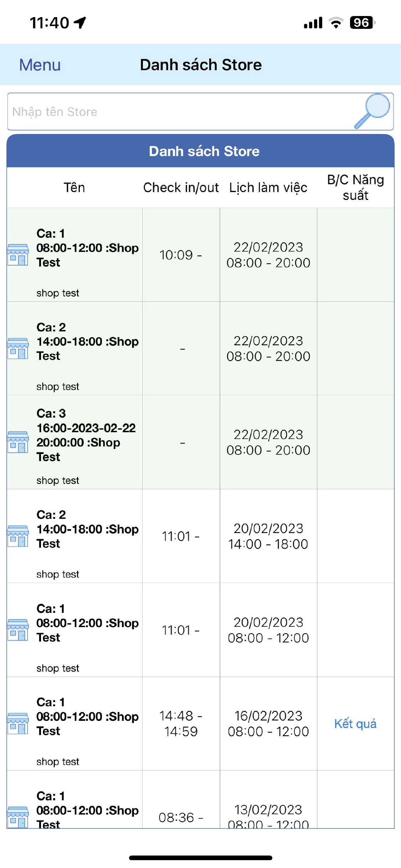
Task: Tap store icon for Ca 1 on 16/02/2023
Action: 18,723
